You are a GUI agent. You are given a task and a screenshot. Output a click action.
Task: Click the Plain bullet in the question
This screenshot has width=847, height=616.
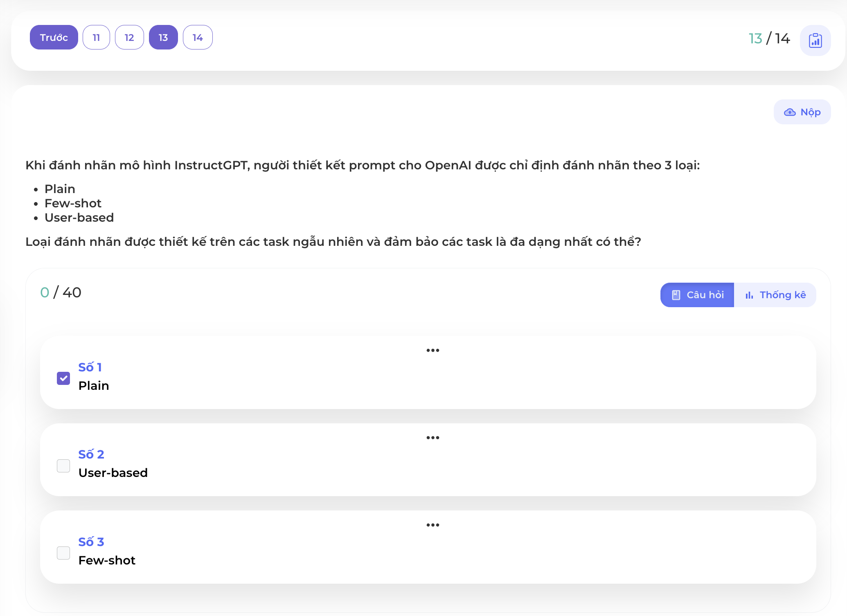coord(60,189)
